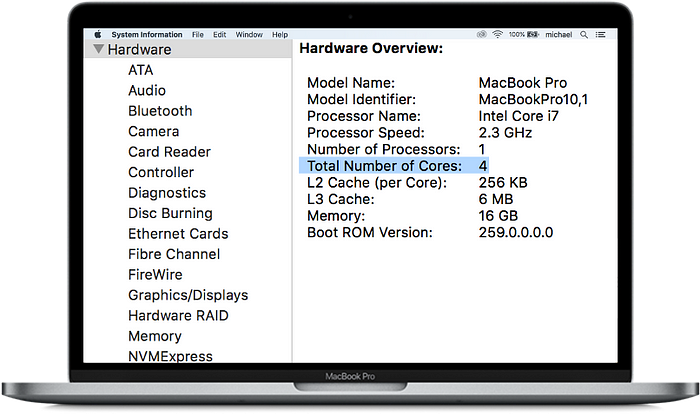Open Spotlight search magnifier icon
This screenshot has width=700, height=416.
584,34
